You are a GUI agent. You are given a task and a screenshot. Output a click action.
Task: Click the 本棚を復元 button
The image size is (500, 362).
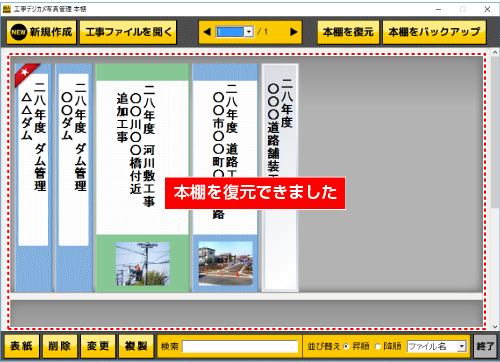click(x=348, y=32)
